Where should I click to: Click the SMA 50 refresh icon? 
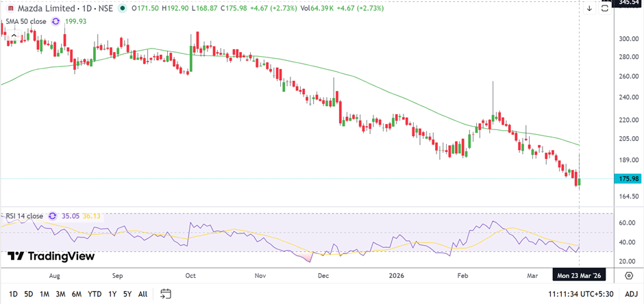click(x=55, y=21)
